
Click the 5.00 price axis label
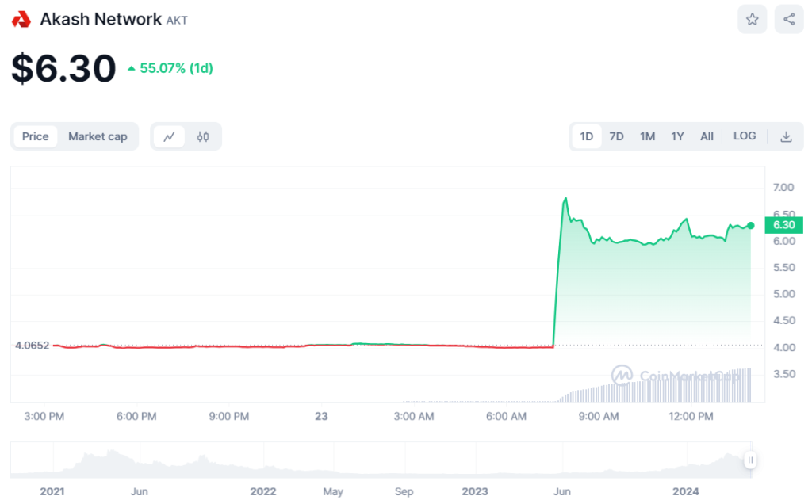click(x=784, y=294)
